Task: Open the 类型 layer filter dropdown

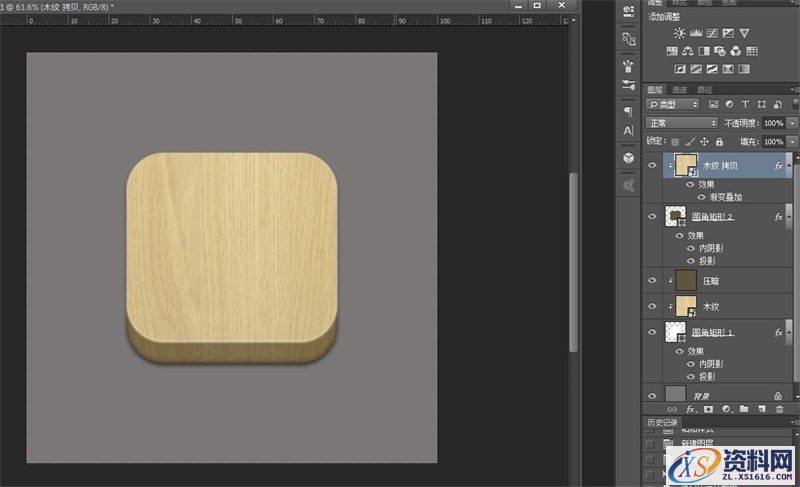Action: point(673,104)
